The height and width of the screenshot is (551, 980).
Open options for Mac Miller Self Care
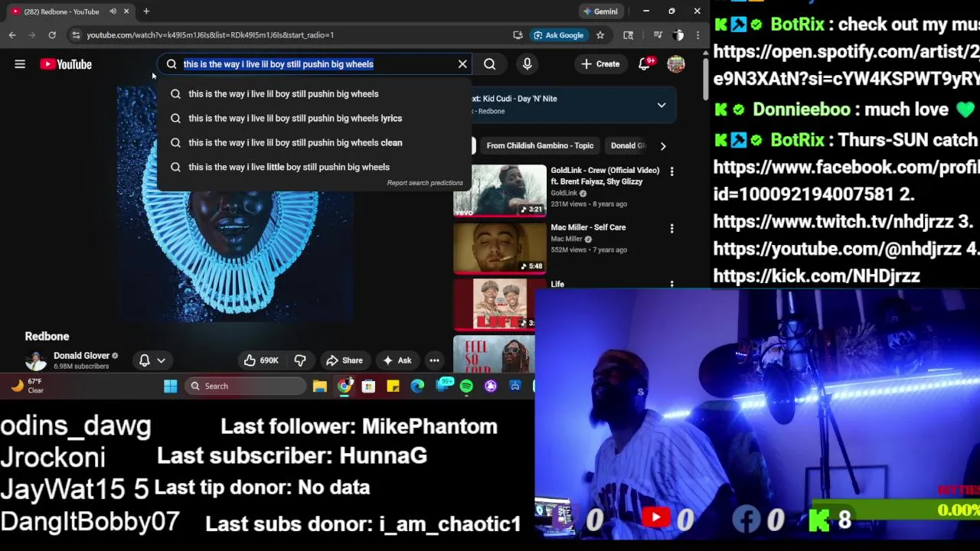pyautogui.click(x=672, y=228)
